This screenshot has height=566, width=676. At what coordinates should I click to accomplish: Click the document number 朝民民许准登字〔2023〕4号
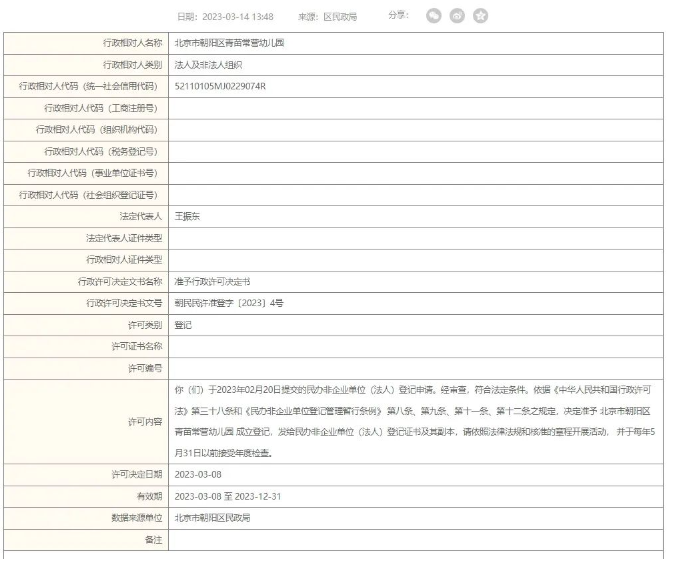[x=235, y=303]
